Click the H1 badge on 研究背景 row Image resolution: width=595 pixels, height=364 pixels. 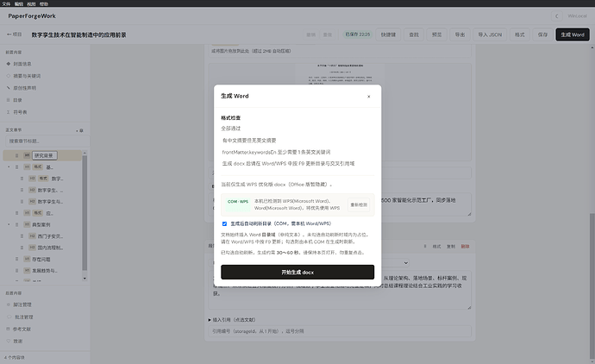pos(27,155)
